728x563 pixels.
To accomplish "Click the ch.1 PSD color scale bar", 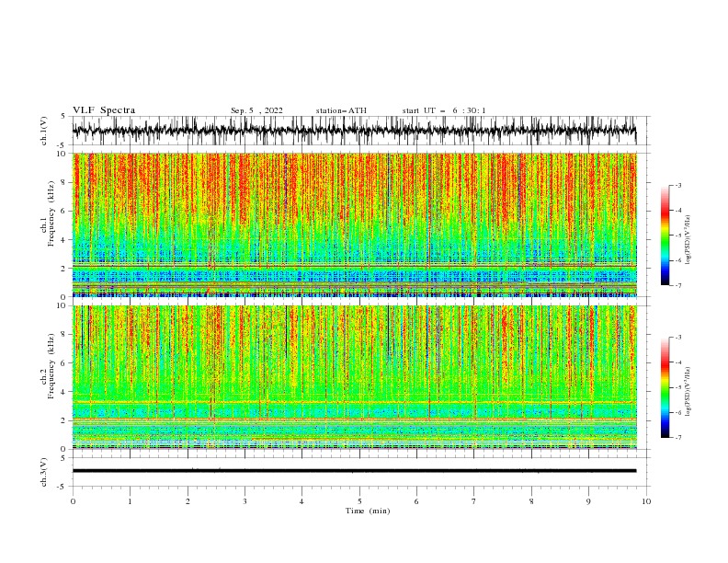I will pyautogui.click(x=665, y=236).
